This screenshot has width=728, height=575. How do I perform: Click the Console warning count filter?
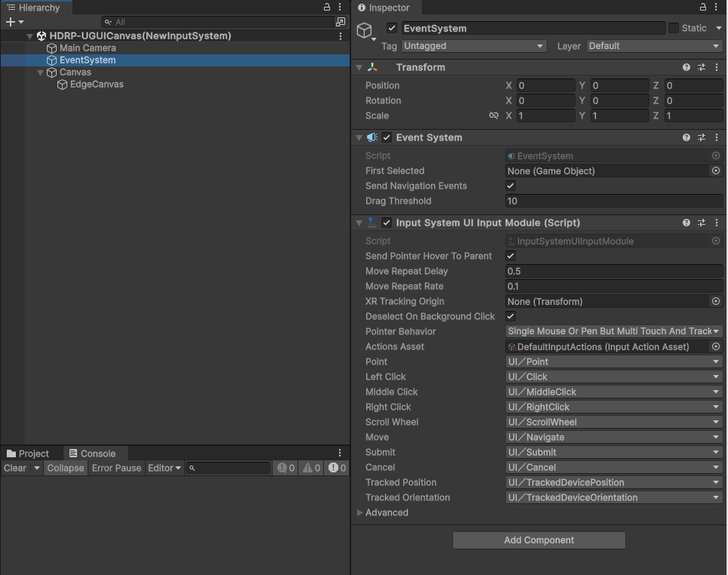[312, 468]
